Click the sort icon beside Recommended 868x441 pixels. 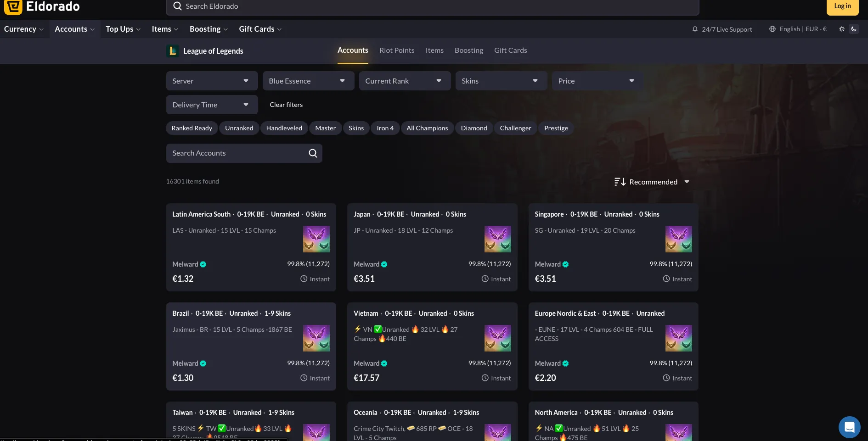[x=620, y=182]
